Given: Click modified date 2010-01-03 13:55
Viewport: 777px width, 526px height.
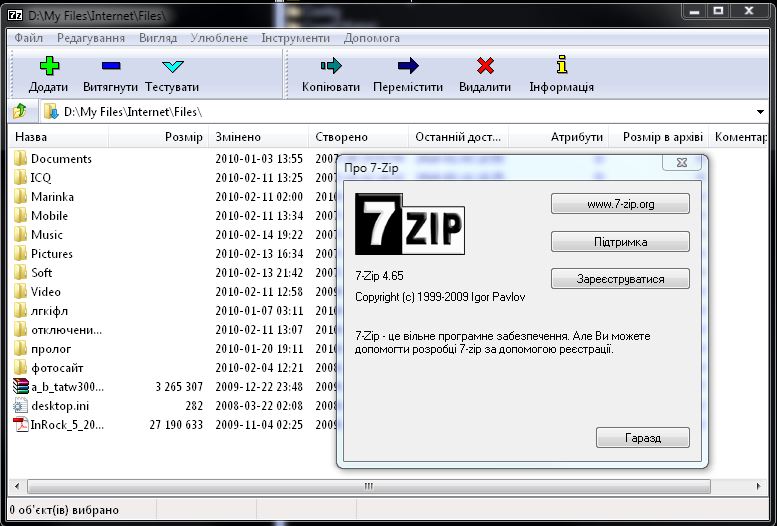Looking at the screenshot, I should tap(259, 159).
